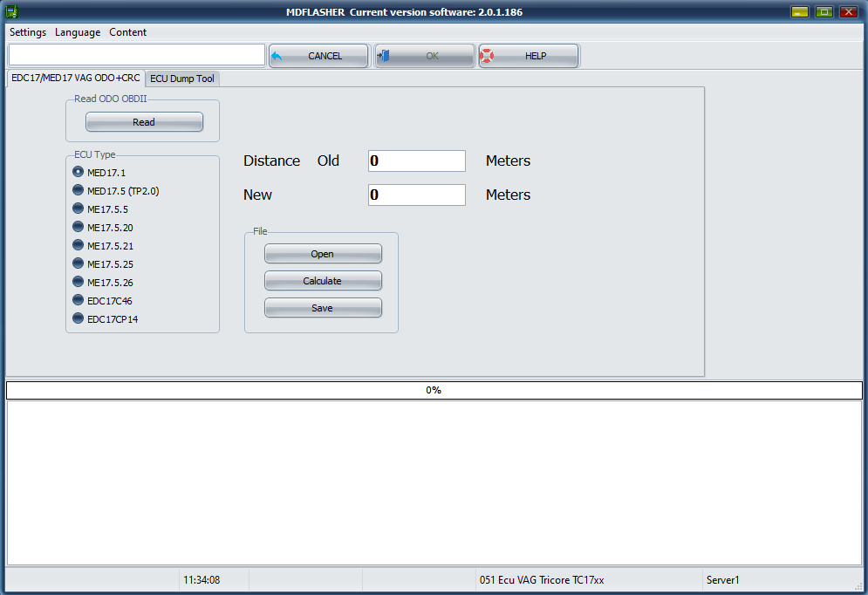Select the EDC17/MED17 VAG ODO+CRC tab
Viewport: 868px width, 595px height.
[75, 78]
